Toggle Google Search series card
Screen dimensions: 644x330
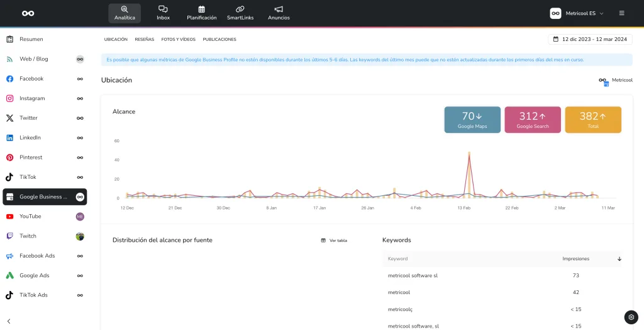click(x=533, y=120)
